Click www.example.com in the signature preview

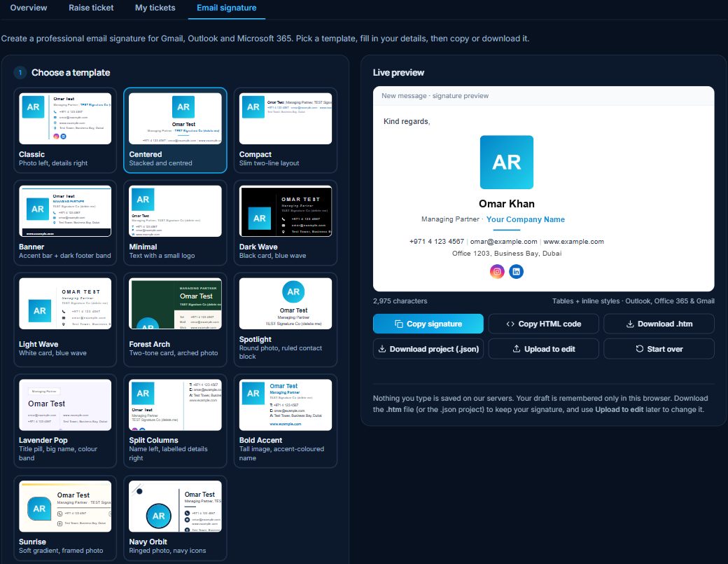(x=573, y=242)
